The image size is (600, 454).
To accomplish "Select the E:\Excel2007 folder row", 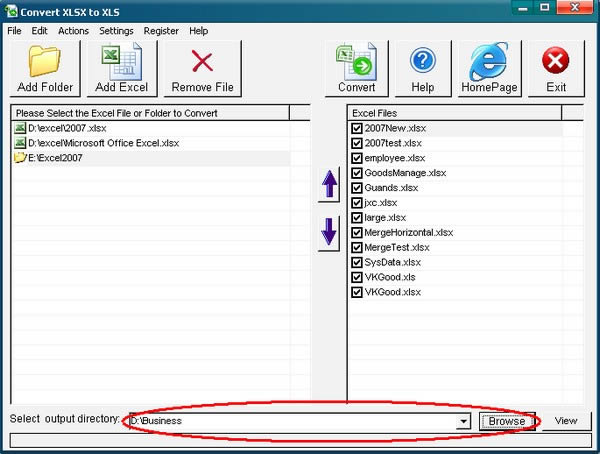I will click(x=151, y=158).
